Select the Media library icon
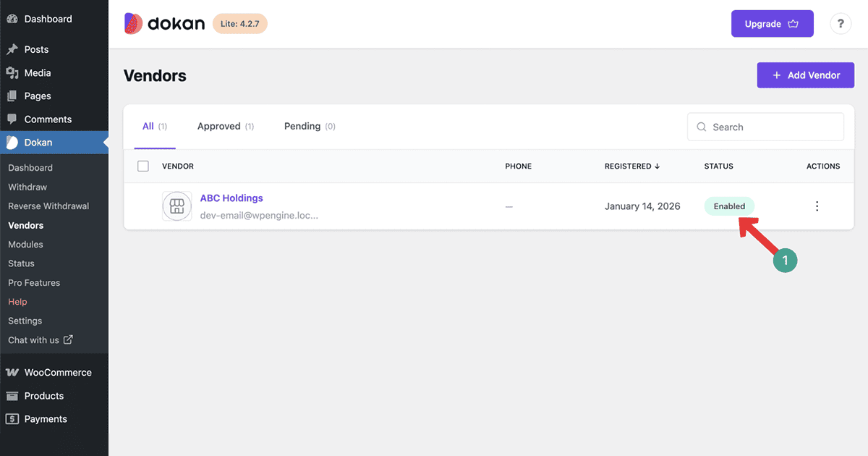The image size is (868, 456). click(x=13, y=72)
